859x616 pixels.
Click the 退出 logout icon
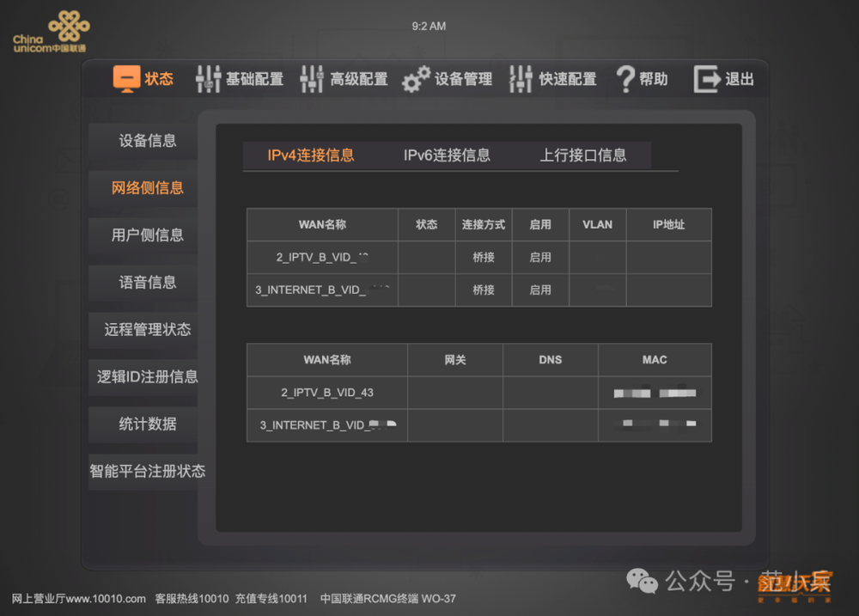pyautogui.click(x=706, y=78)
